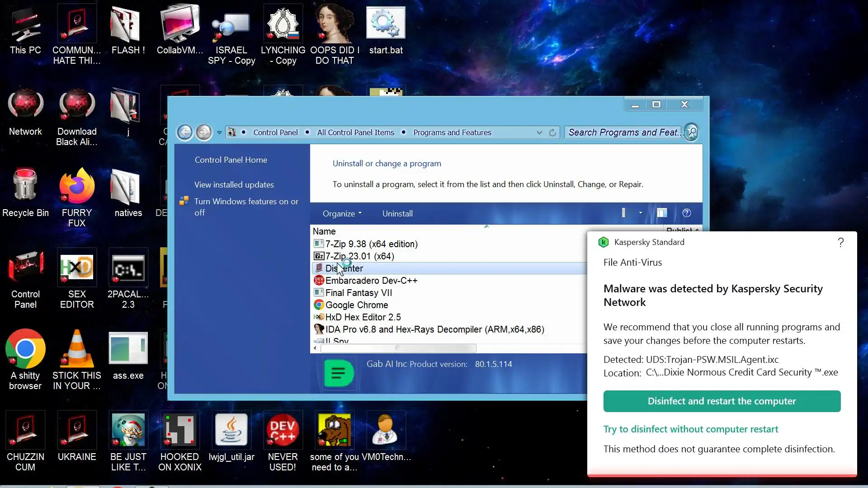
Task: Click the horizontal scrollbar in program list
Action: pos(398,348)
